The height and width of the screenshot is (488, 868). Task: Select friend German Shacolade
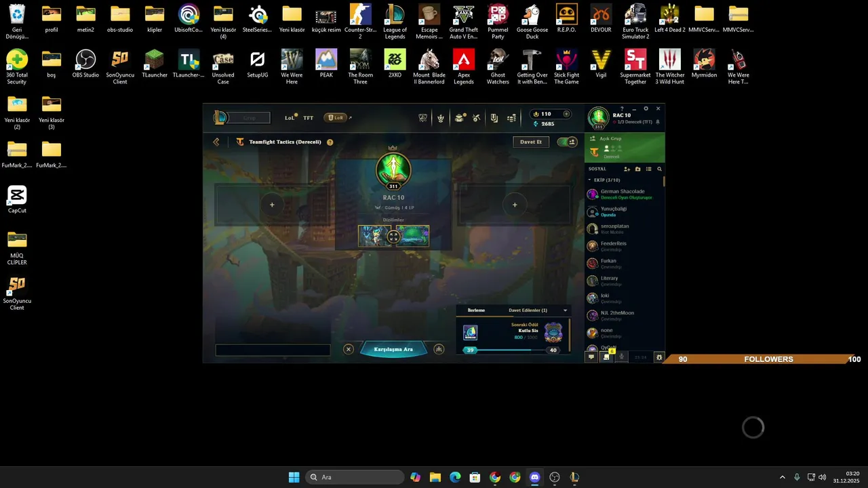[x=624, y=195]
